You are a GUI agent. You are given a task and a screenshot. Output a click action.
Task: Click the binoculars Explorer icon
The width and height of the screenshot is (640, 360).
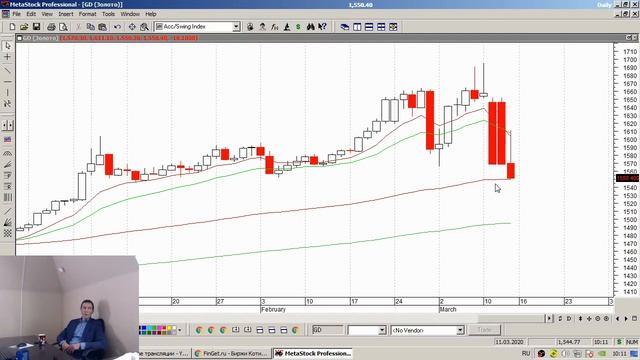pyautogui.click(x=311, y=27)
